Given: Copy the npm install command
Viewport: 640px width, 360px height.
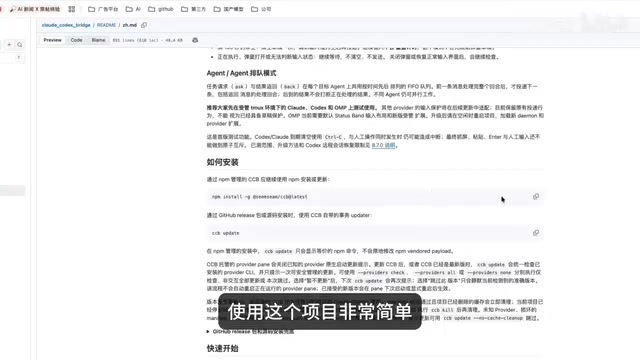Looking at the screenshot, I should 536,196.
